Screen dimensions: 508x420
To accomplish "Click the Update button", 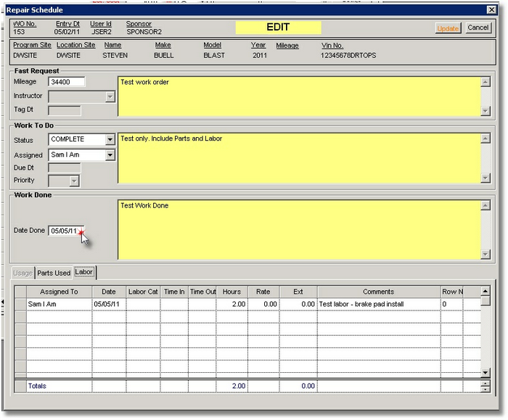I will click(x=448, y=28).
